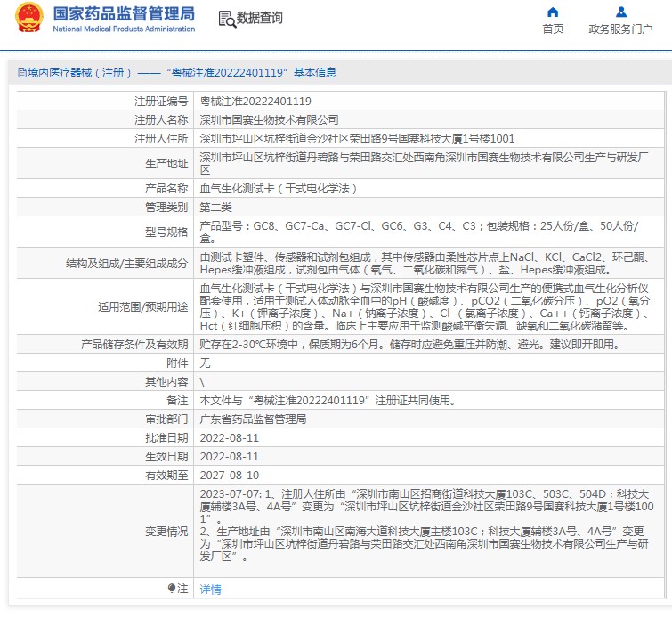Open the 详情 link
This screenshot has width=672, height=619.
coord(210,590)
